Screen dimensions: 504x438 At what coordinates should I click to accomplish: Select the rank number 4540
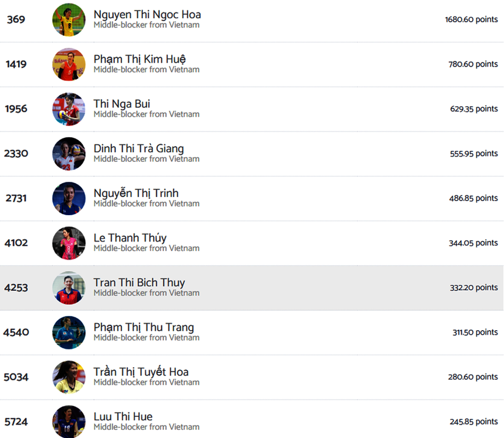16,332
